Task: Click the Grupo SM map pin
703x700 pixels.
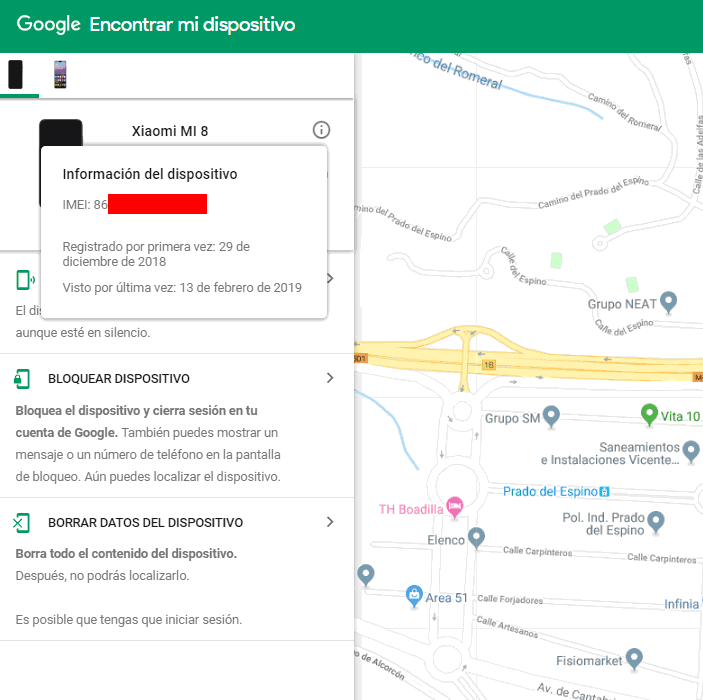Action: tap(551, 417)
